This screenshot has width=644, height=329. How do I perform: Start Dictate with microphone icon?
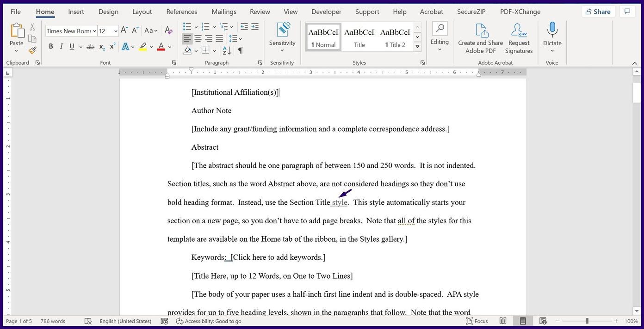(x=552, y=37)
